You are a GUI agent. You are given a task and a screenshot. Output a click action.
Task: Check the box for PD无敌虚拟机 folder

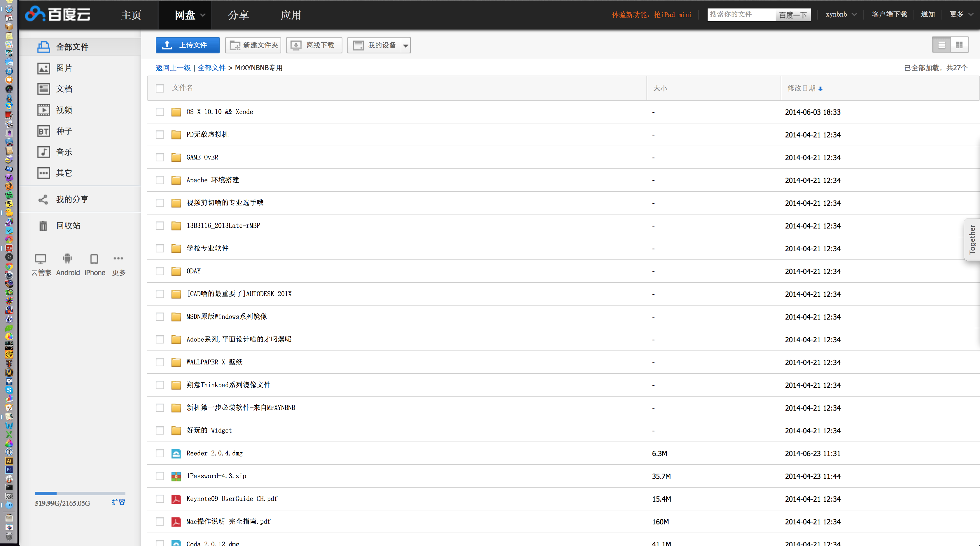coord(160,135)
